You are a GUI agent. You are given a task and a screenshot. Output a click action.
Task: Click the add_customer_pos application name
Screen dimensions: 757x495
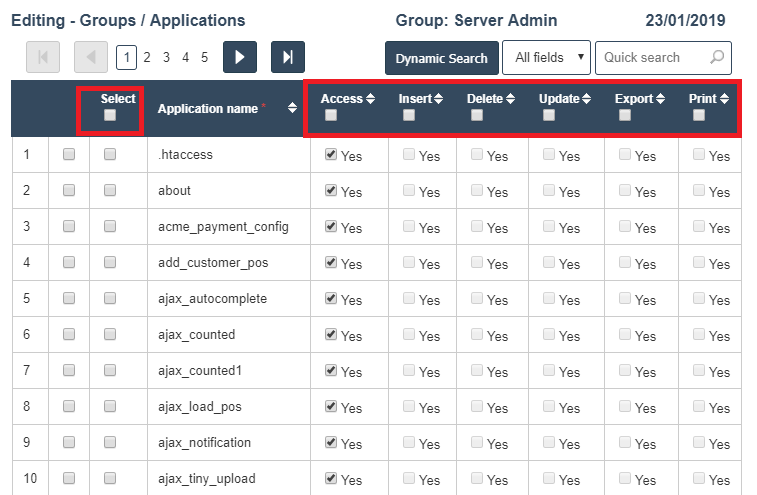213,263
